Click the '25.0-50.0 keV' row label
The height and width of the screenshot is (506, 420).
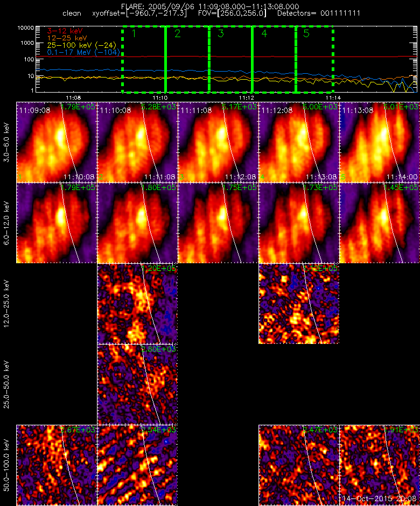tap(6, 384)
